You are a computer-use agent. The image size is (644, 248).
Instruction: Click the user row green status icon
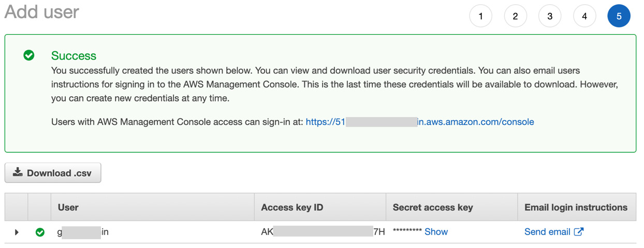tap(40, 232)
